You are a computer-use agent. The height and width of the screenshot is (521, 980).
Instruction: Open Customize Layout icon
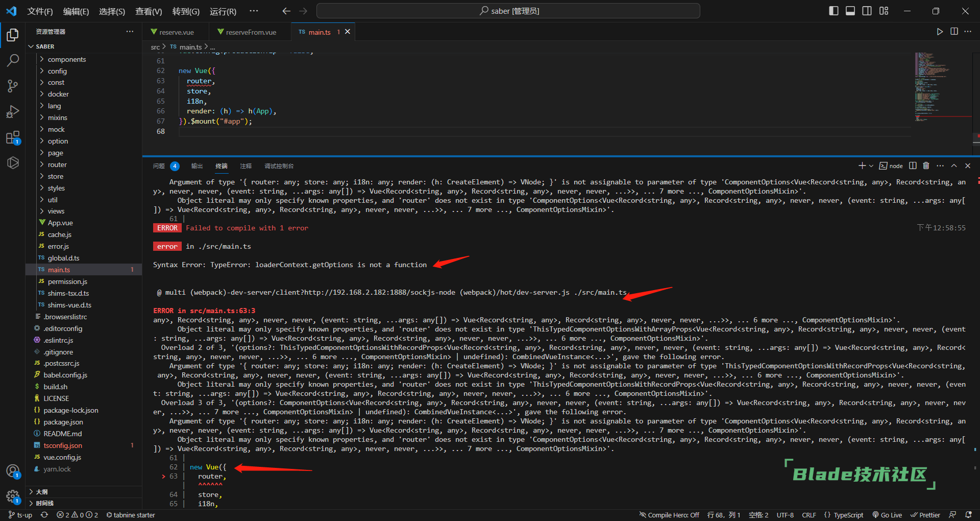(884, 11)
